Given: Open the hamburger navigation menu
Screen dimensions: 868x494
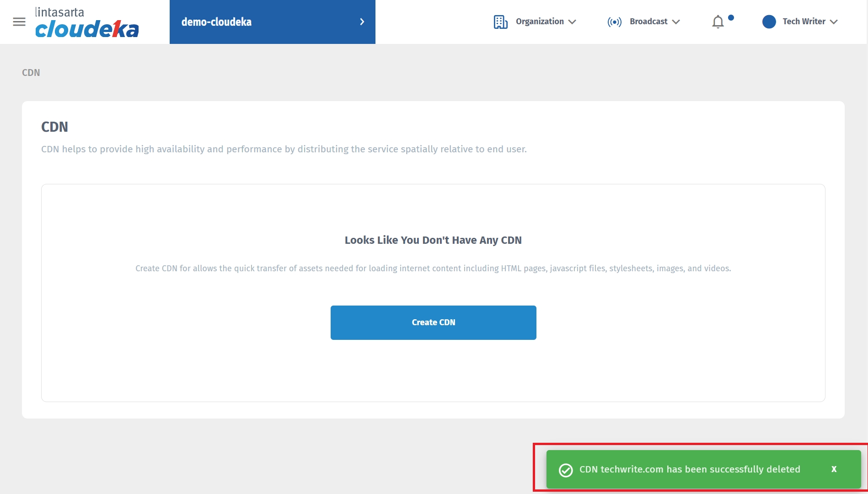Looking at the screenshot, I should [x=19, y=22].
